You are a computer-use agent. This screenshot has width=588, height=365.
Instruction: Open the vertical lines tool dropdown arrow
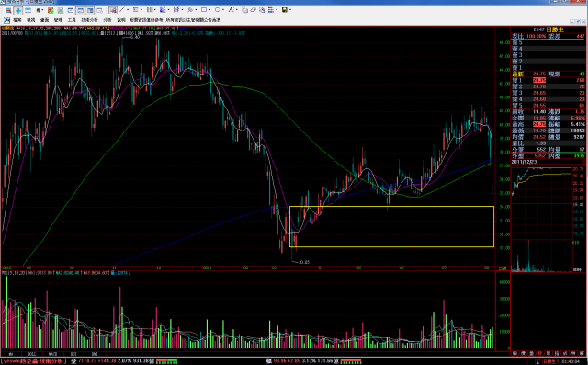155,10
